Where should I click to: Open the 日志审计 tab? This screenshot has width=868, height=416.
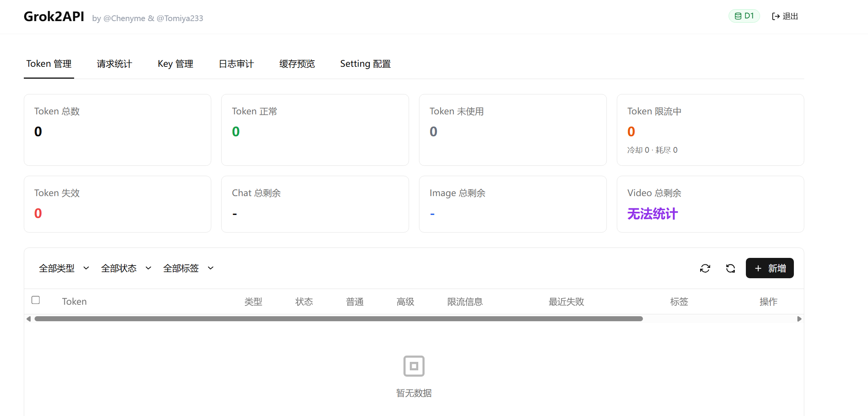pos(236,64)
